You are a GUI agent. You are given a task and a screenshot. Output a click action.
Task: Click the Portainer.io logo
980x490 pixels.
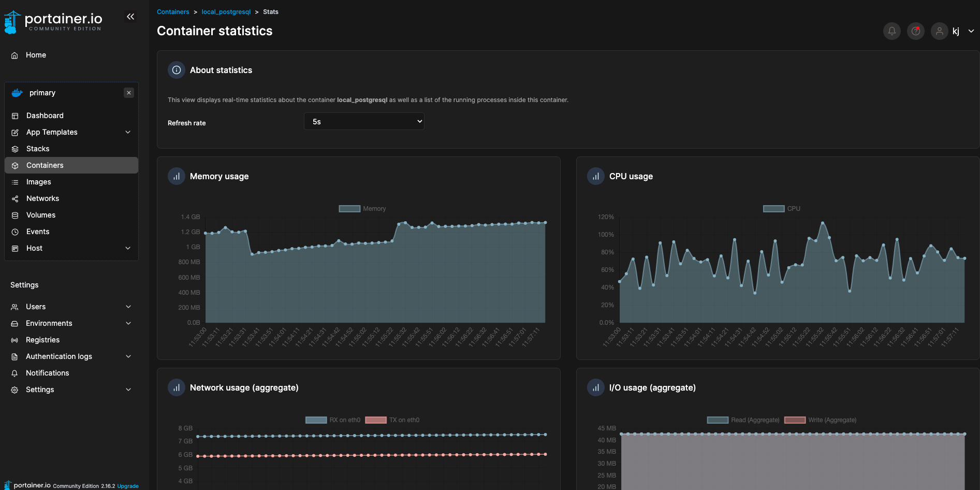pyautogui.click(x=53, y=22)
